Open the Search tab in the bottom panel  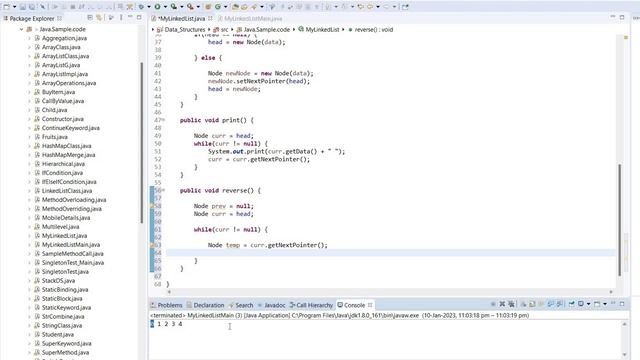pyautogui.click(x=241, y=305)
